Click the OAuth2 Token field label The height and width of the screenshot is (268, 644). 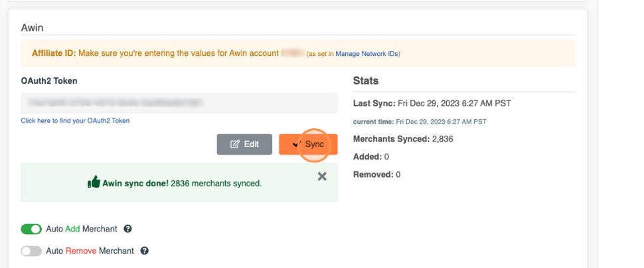[49, 80]
